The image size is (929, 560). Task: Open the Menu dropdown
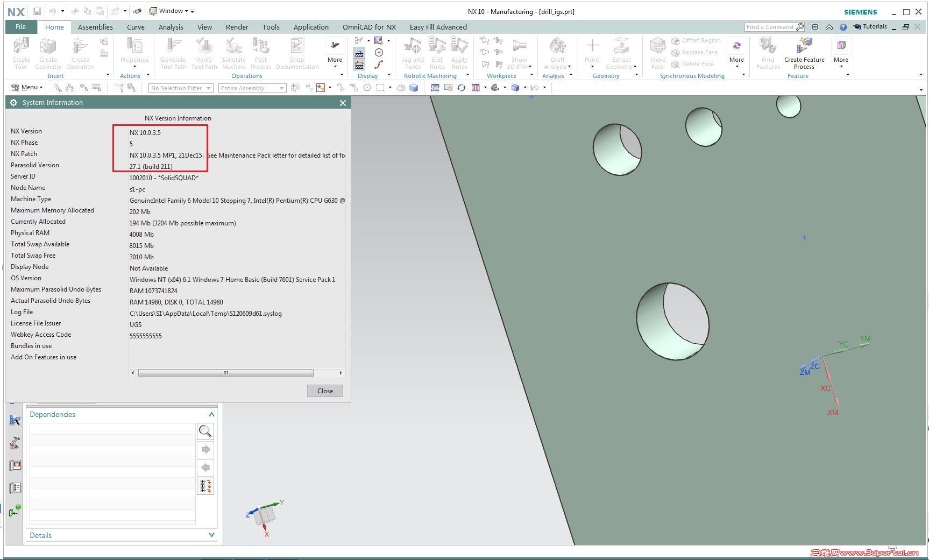(x=27, y=88)
